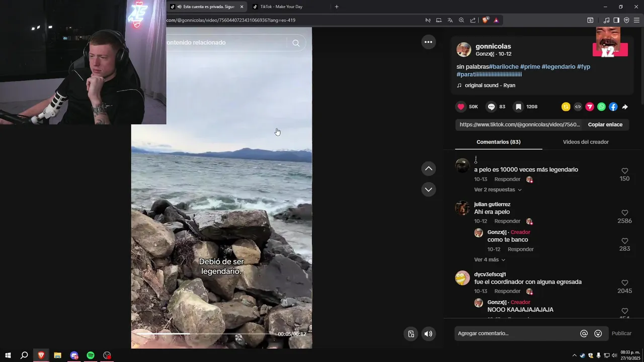Viewport: 644px width, 362px height.
Task: Switch to Videos del creador tab
Action: [586, 142]
